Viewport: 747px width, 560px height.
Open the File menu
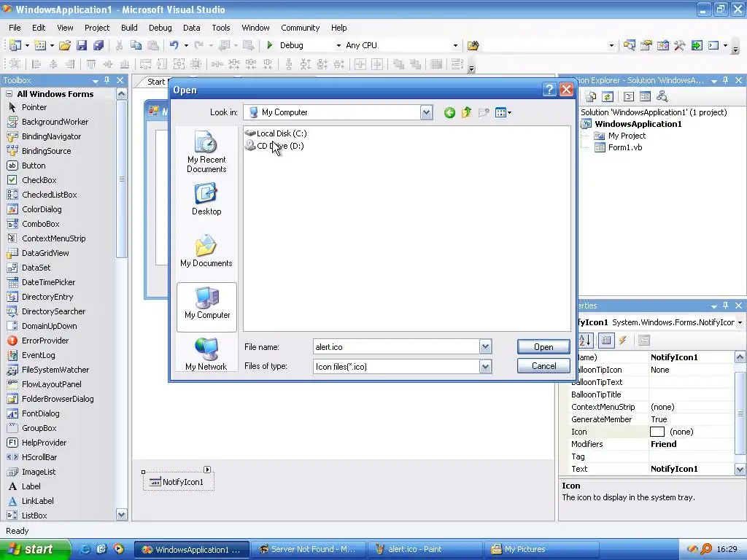click(x=15, y=28)
